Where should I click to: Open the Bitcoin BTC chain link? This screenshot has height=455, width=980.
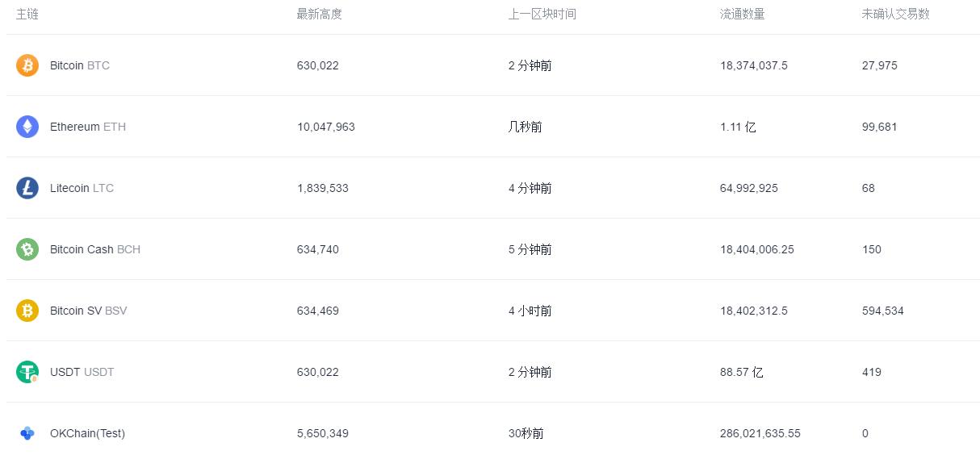coord(80,65)
